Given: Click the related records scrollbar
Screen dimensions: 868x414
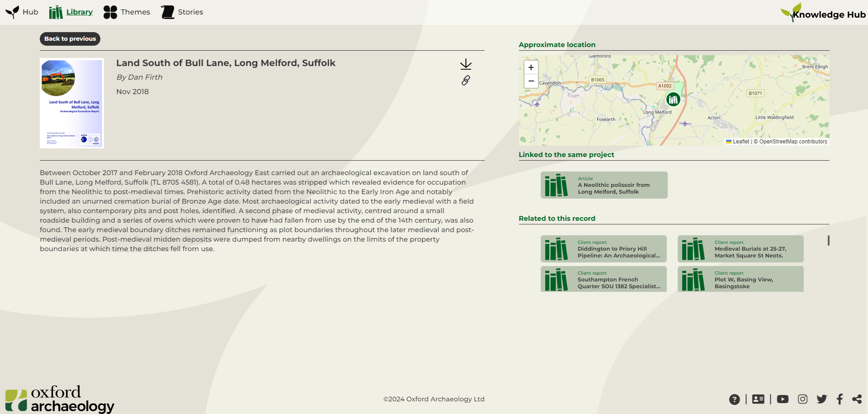Looking at the screenshot, I should (828, 240).
